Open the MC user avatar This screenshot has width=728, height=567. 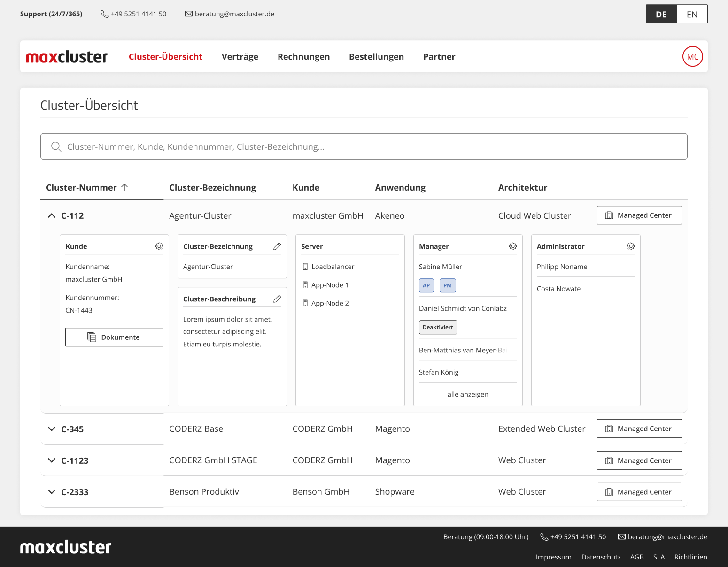coord(693,56)
